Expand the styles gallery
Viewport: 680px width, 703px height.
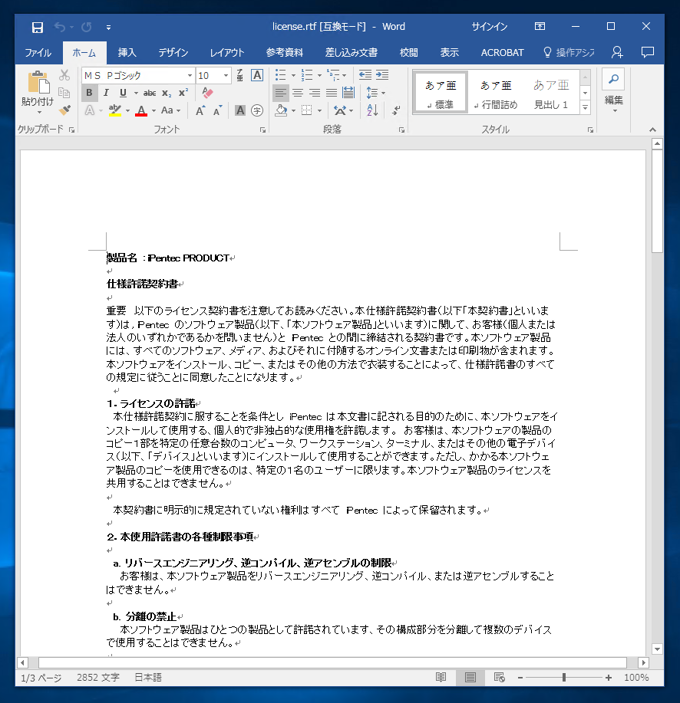pos(585,108)
